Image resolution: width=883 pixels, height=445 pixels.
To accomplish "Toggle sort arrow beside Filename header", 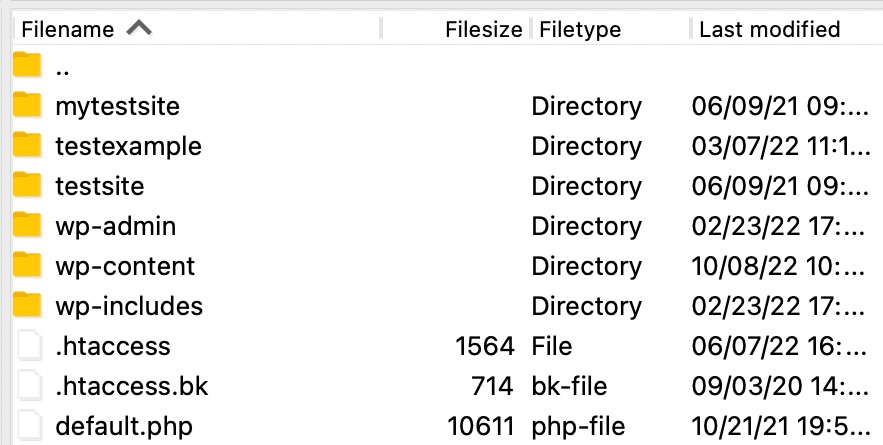I will click(x=139, y=28).
